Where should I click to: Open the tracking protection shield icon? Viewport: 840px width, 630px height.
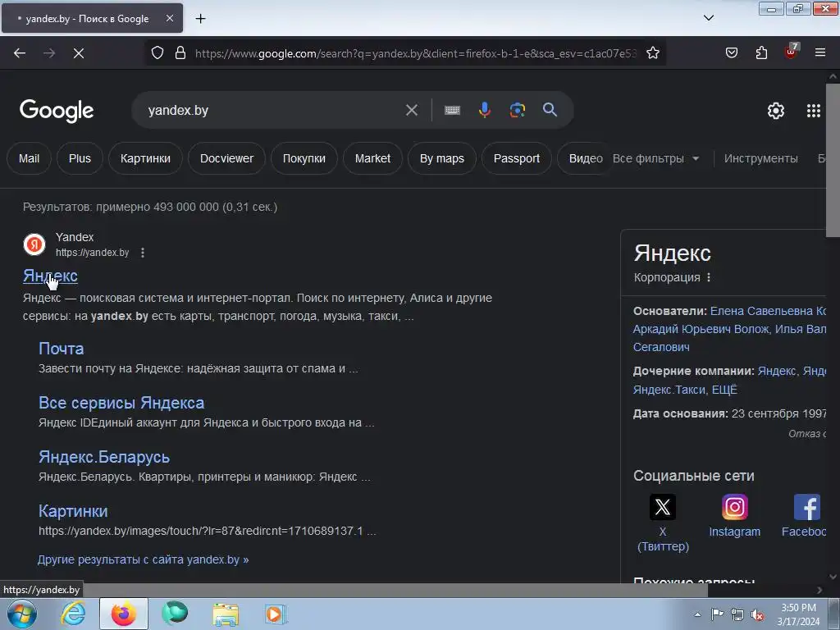[x=157, y=53]
